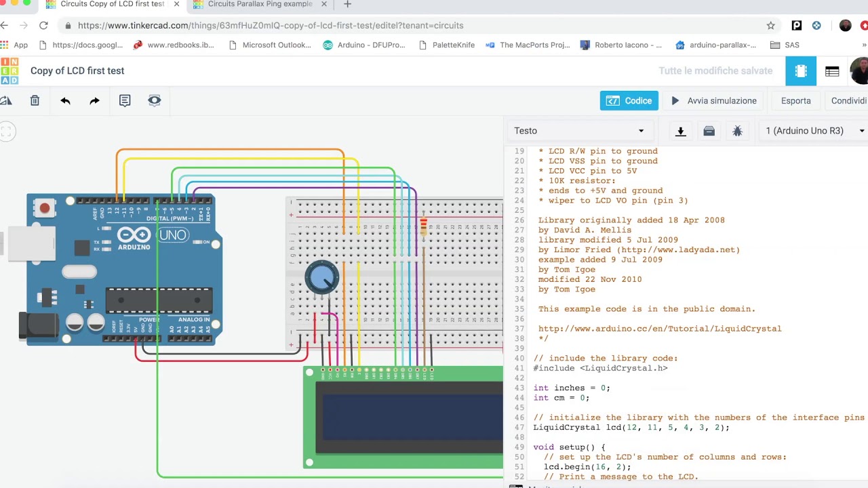Open the PaletteKnife bookmark
Viewport: 868px width, 488px height.
point(447,45)
